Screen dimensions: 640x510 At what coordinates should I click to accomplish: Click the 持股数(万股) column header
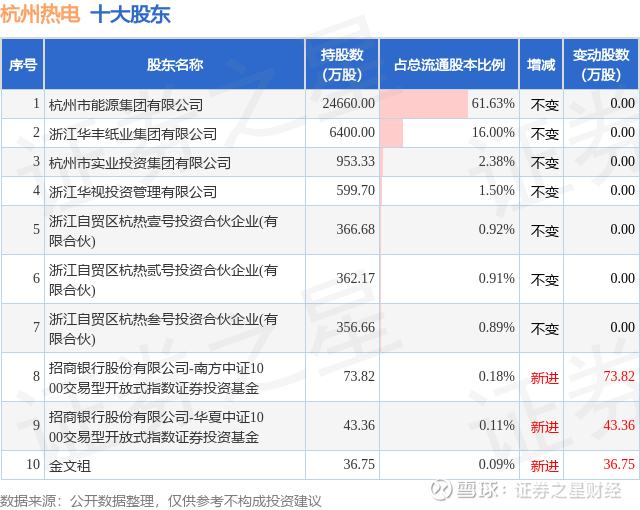342,64
